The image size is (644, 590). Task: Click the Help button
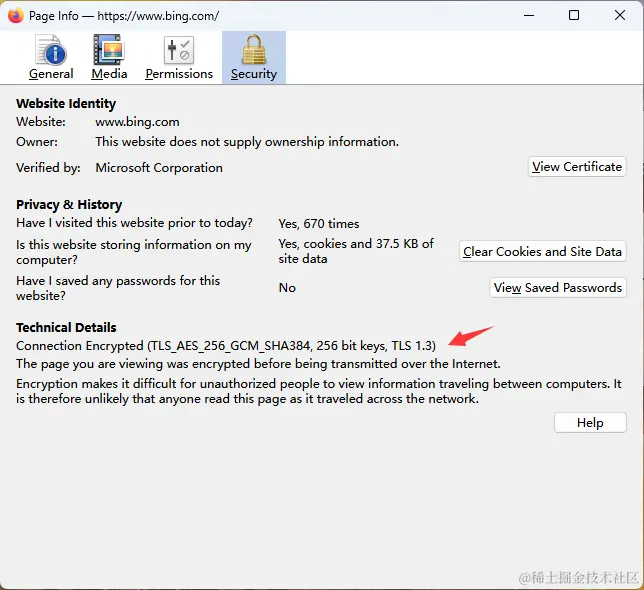point(590,422)
